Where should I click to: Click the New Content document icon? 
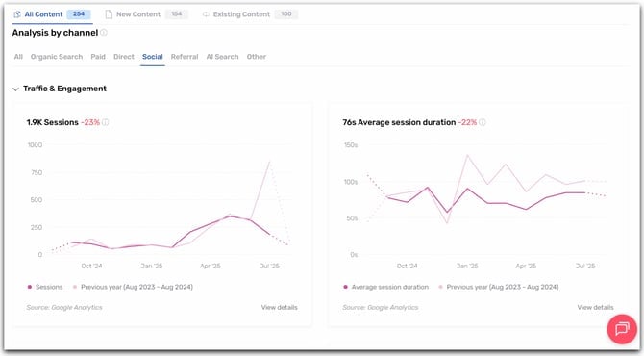[x=109, y=14]
